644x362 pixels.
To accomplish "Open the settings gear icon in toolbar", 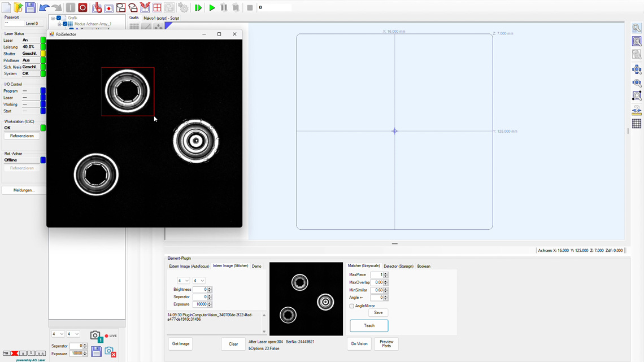I will [184, 8].
